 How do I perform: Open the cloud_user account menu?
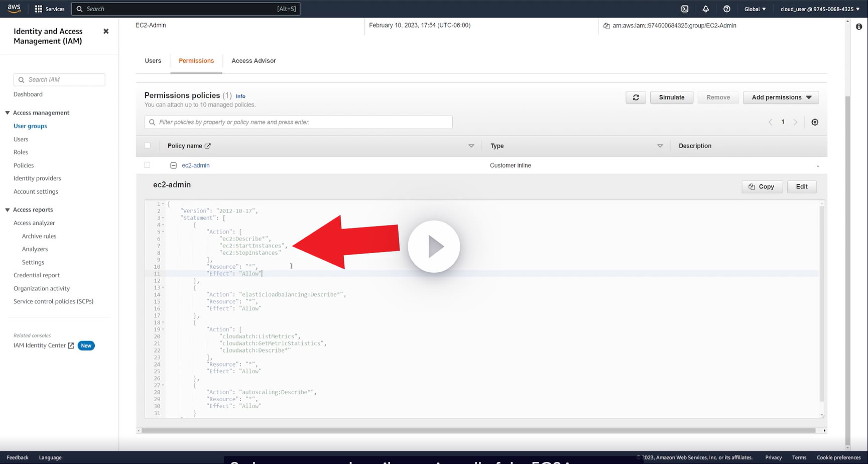click(820, 9)
